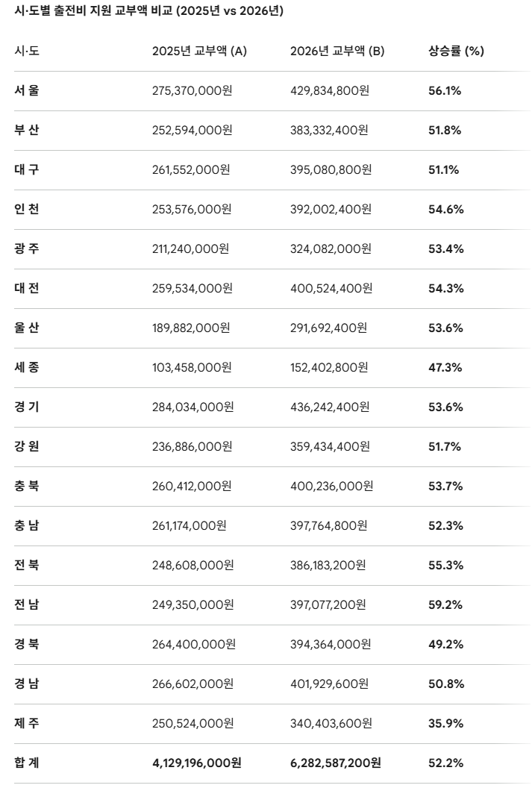Click the 2025년 교부액 (A) column header
The height and width of the screenshot is (791, 532).
(x=200, y=51)
